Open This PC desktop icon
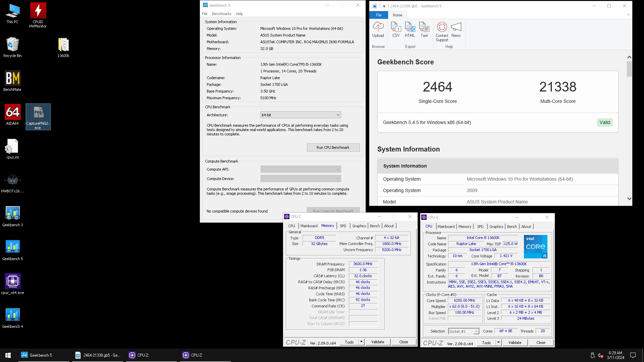This screenshot has height=362, width=644. 12,14
